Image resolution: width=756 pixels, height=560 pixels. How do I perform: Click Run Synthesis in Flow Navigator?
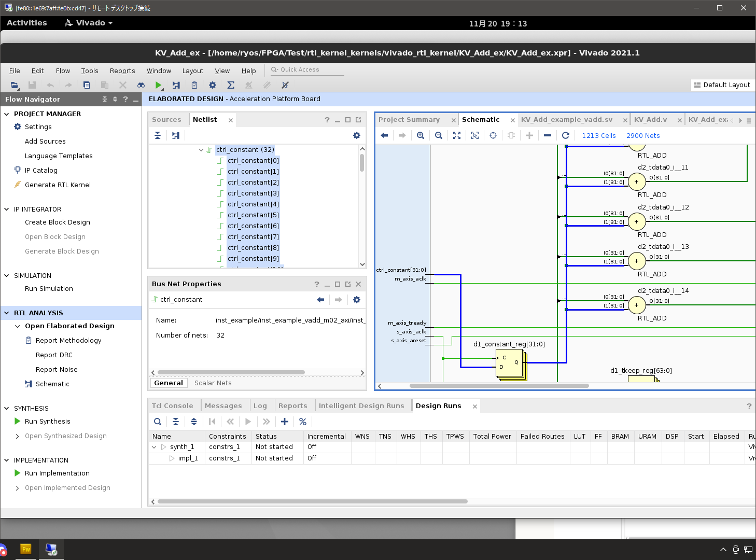point(47,422)
